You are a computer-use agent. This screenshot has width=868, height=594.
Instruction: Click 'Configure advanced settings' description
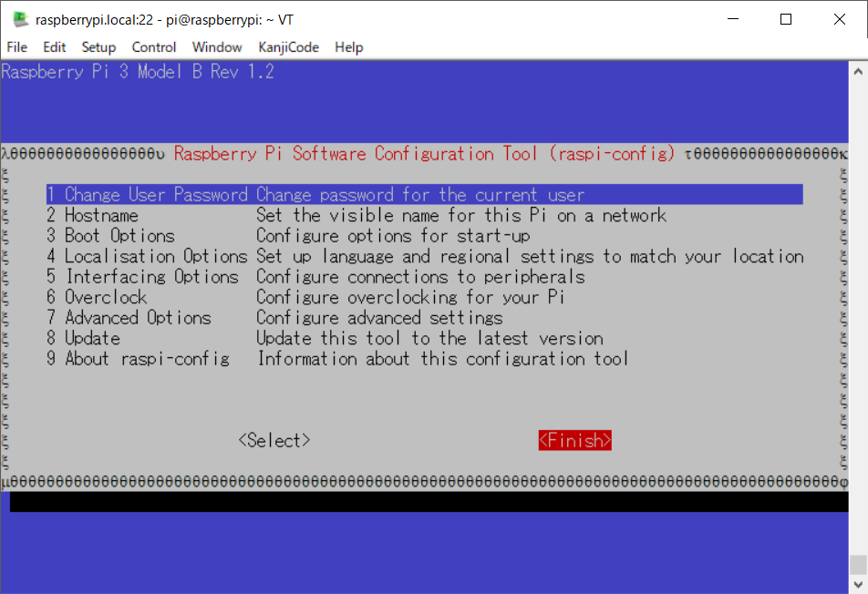(379, 317)
